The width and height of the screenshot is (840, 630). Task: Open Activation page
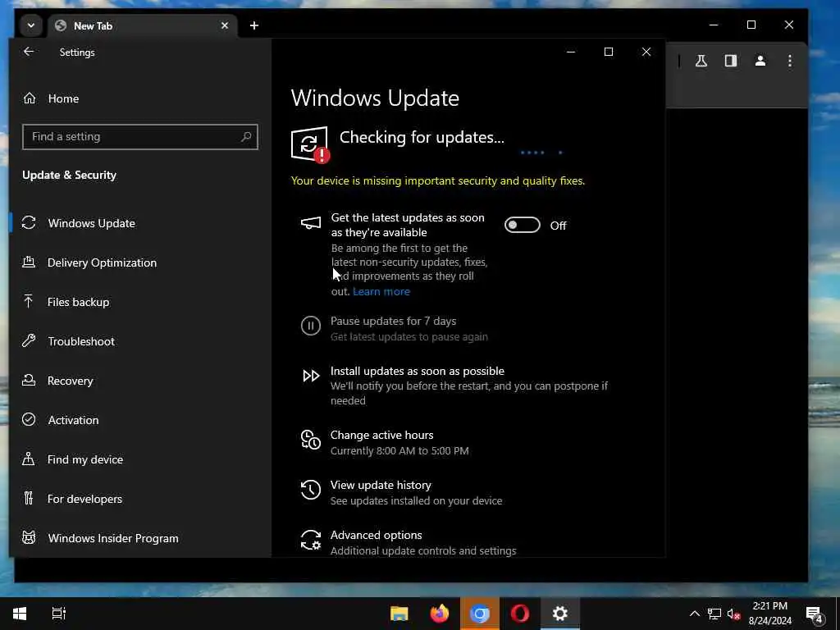pos(73,421)
